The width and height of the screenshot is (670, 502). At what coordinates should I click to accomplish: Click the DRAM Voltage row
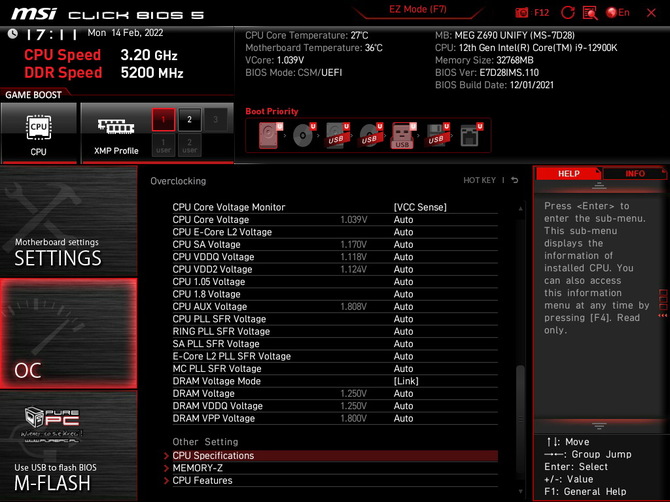tap(335, 393)
